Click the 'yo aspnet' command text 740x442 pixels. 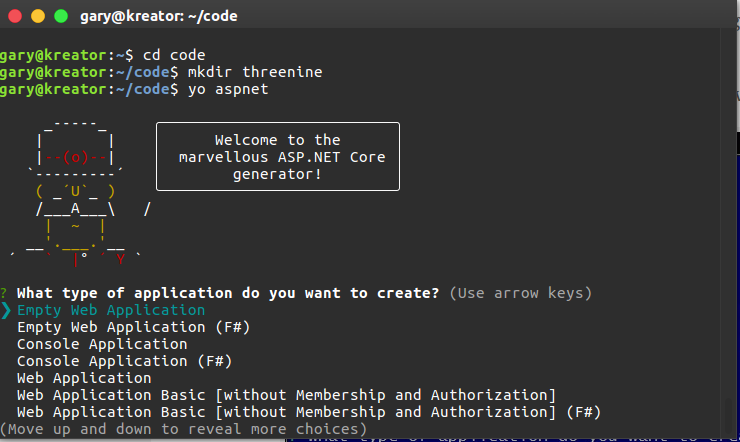[x=228, y=89]
